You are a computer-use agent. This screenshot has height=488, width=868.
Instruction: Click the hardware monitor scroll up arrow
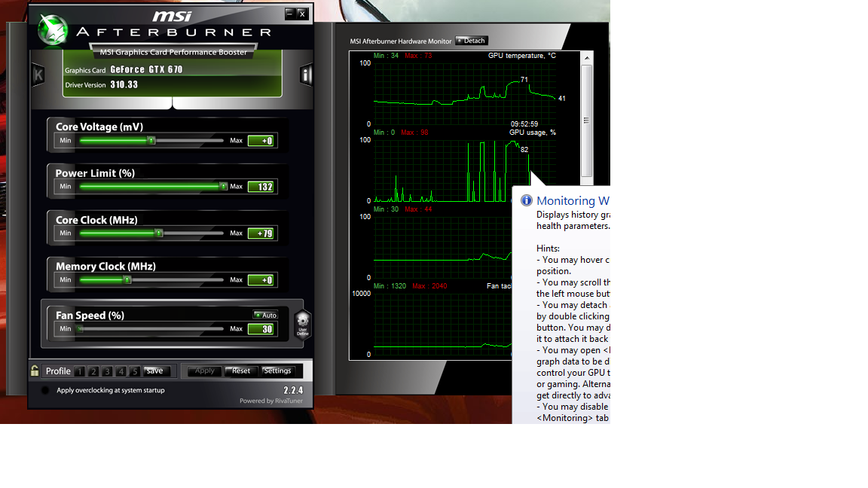[587, 57]
